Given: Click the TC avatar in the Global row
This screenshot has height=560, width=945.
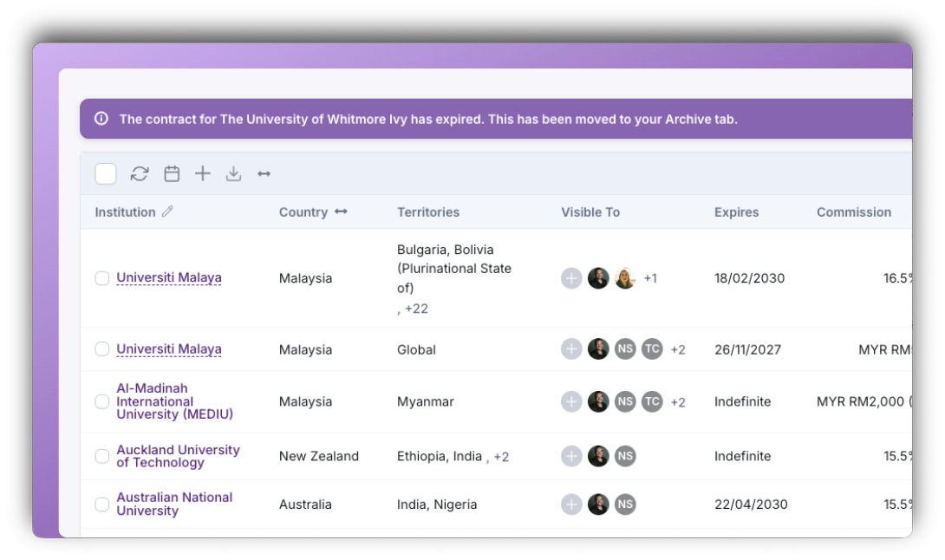Looking at the screenshot, I should click(x=652, y=349).
